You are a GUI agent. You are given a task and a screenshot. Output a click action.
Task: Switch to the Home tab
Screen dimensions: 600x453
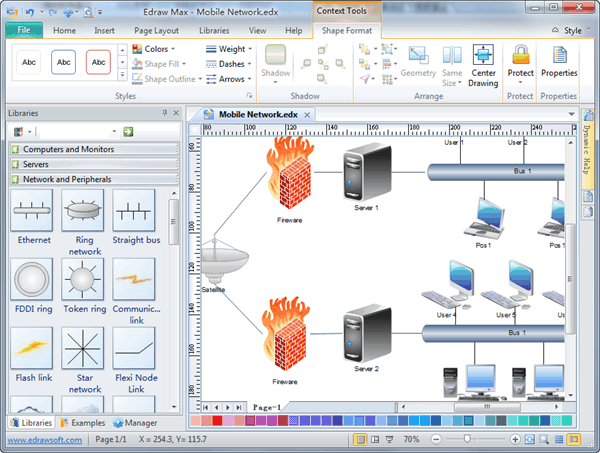tap(64, 31)
